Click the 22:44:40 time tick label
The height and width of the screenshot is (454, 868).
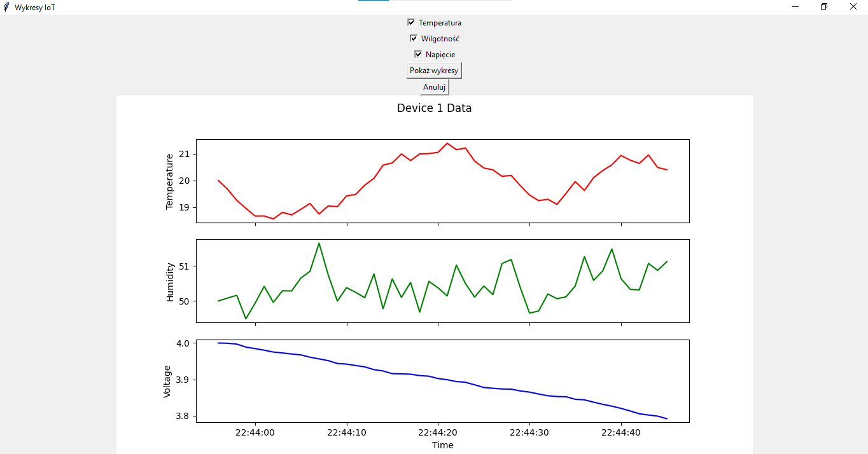pos(621,432)
